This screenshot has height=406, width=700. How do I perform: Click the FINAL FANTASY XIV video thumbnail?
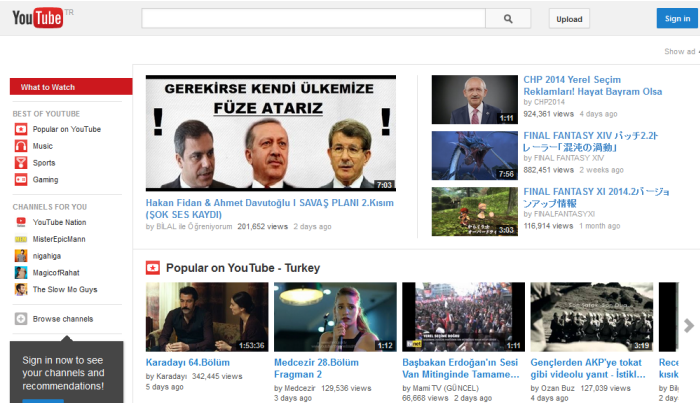tap(475, 155)
